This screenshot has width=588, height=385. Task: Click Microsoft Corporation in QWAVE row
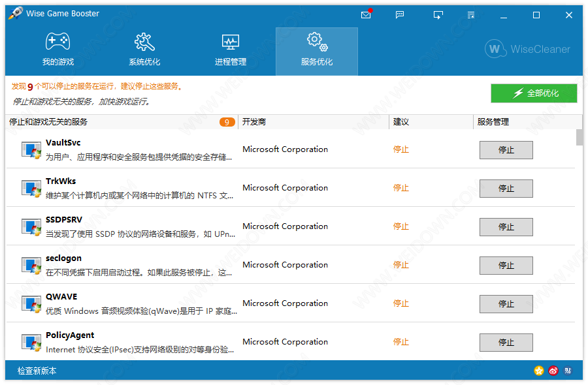pos(285,303)
